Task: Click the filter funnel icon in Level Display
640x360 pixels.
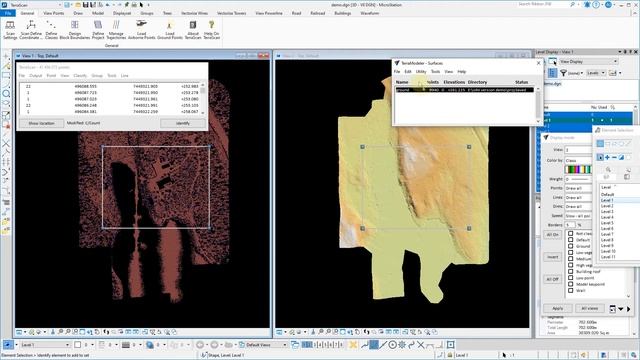Action: 563,73
